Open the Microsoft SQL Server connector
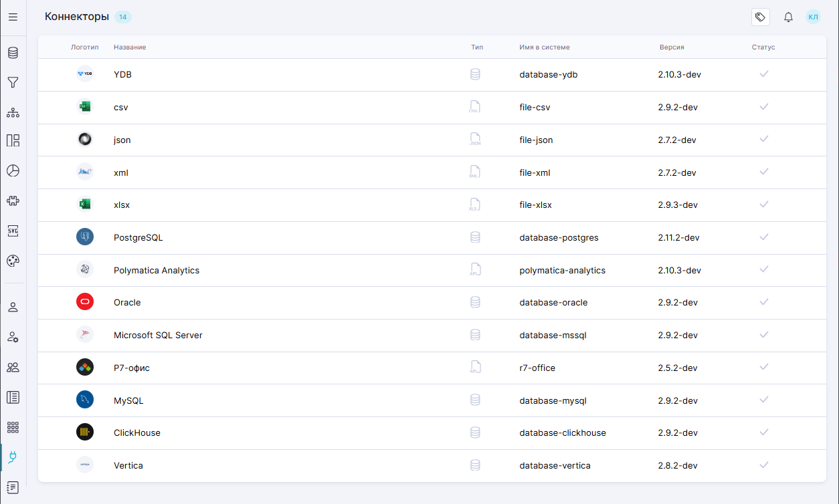839x504 pixels. point(158,336)
